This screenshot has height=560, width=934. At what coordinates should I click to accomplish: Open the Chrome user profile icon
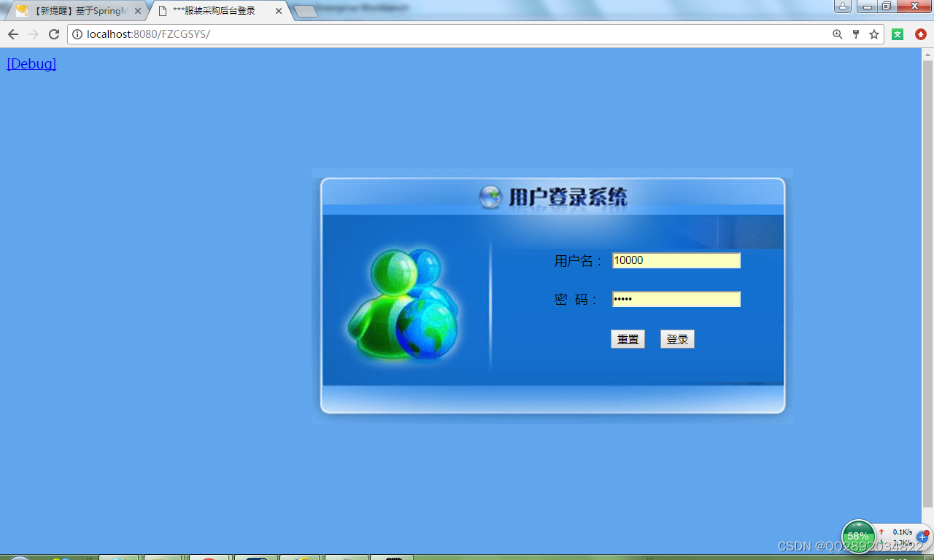coord(843,7)
